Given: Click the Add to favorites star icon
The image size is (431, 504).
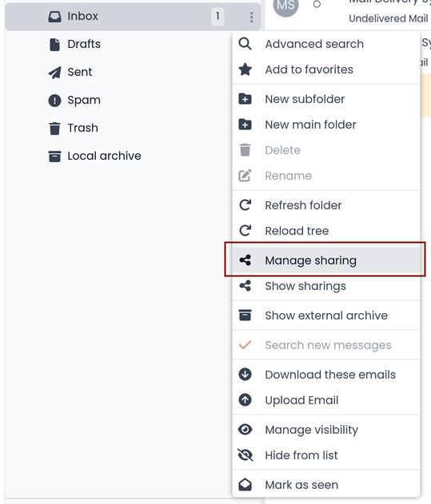Looking at the screenshot, I should [245, 69].
